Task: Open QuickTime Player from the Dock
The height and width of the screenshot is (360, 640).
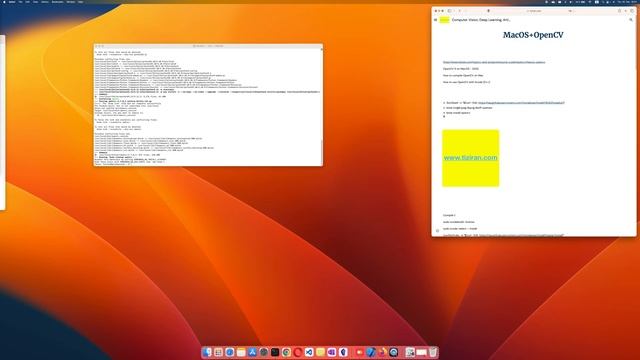Action: click(x=393, y=352)
